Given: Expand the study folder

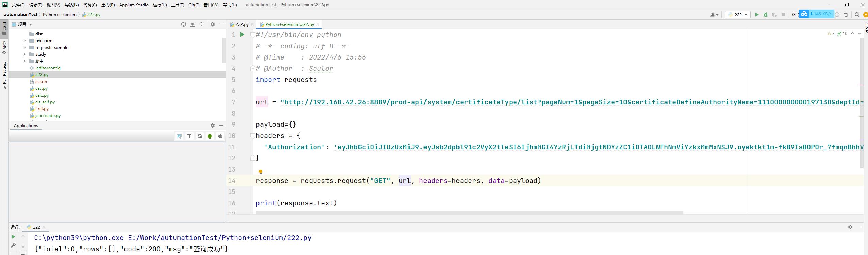Looking at the screenshot, I should click(24, 54).
